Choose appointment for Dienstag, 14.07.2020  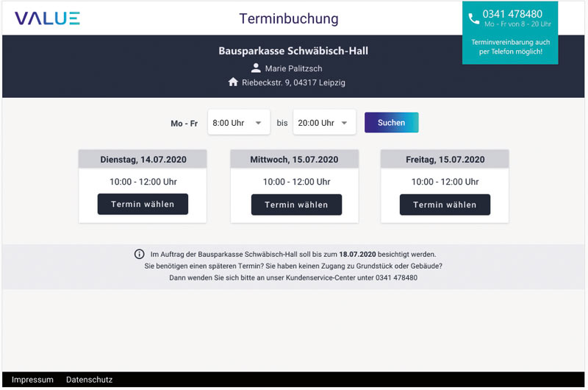tap(143, 204)
